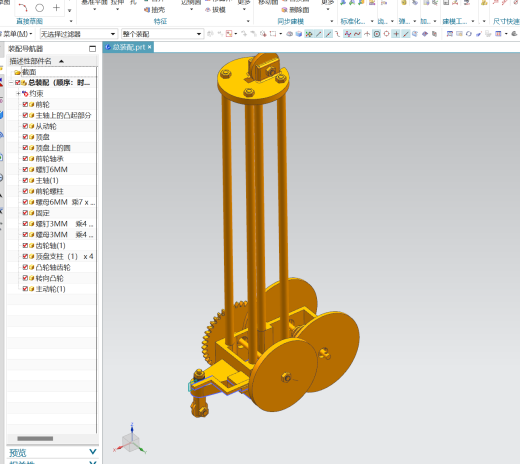Select the point (plus) sketch tool
The image size is (520, 464).
pos(56,7)
